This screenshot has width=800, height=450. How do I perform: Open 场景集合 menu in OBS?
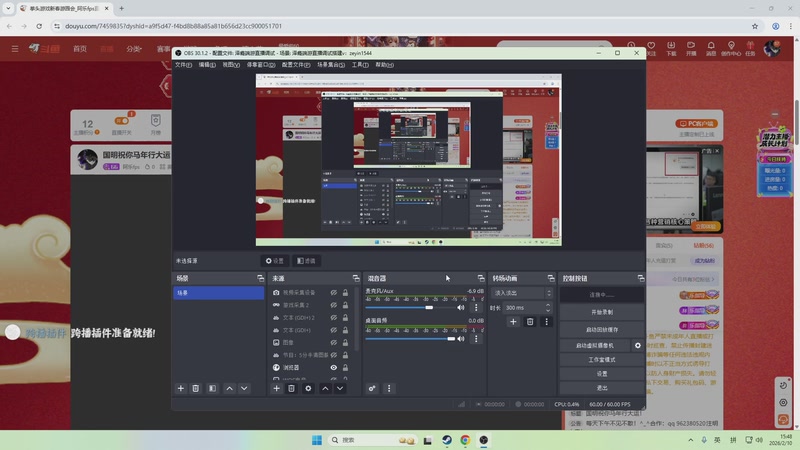(331, 65)
